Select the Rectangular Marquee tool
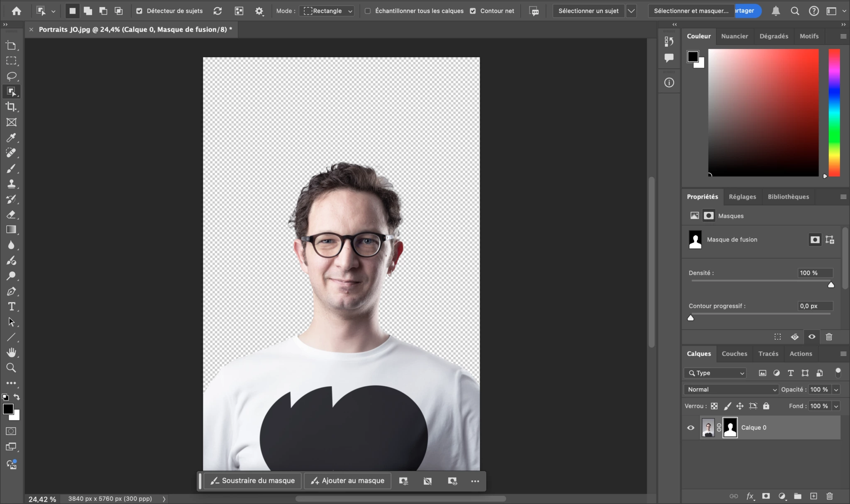Screen dimensions: 850x504 point(11,61)
